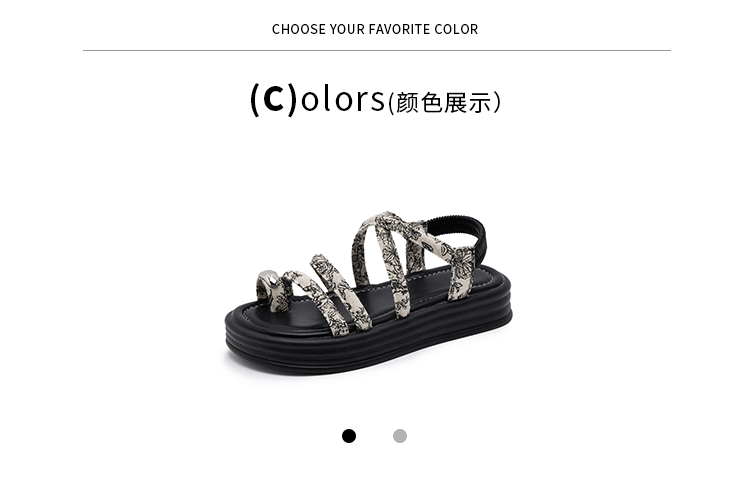Screen dimensions: 750x502
Task: Click the 'CHOOSE YOUR FAVORITE COLOR' heading
Action: click(x=375, y=29)
